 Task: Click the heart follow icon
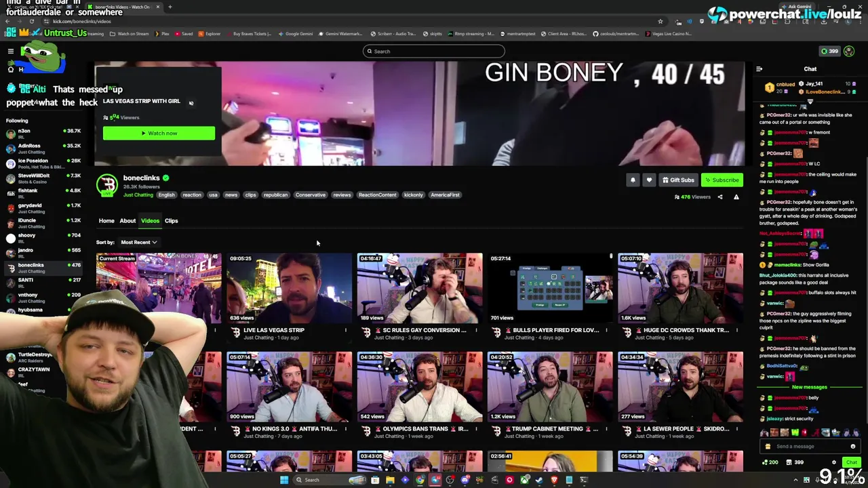tap(649, 180)
